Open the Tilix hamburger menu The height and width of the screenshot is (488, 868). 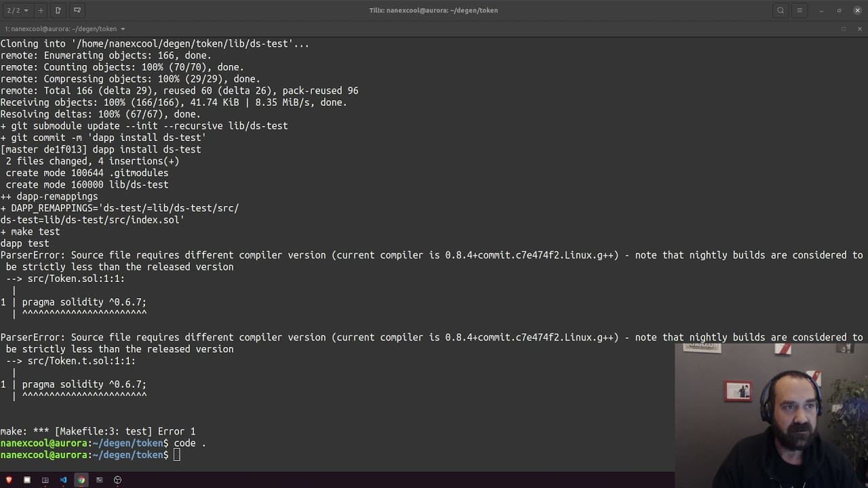800,10
